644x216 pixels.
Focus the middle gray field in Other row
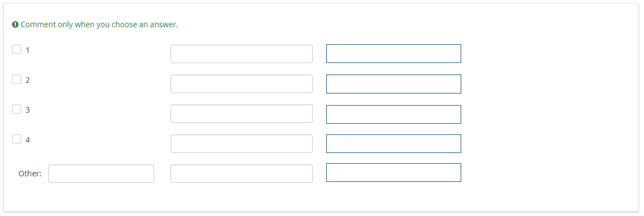click(241, 174)
